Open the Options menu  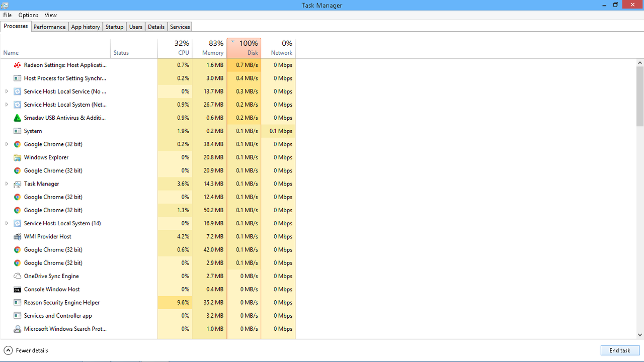tap(28, 15)
